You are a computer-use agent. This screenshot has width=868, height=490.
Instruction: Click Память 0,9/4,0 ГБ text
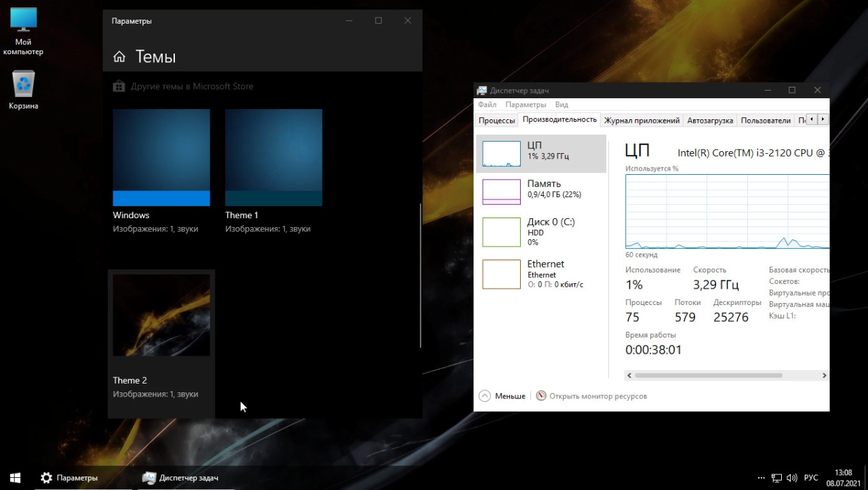point(554,195)
